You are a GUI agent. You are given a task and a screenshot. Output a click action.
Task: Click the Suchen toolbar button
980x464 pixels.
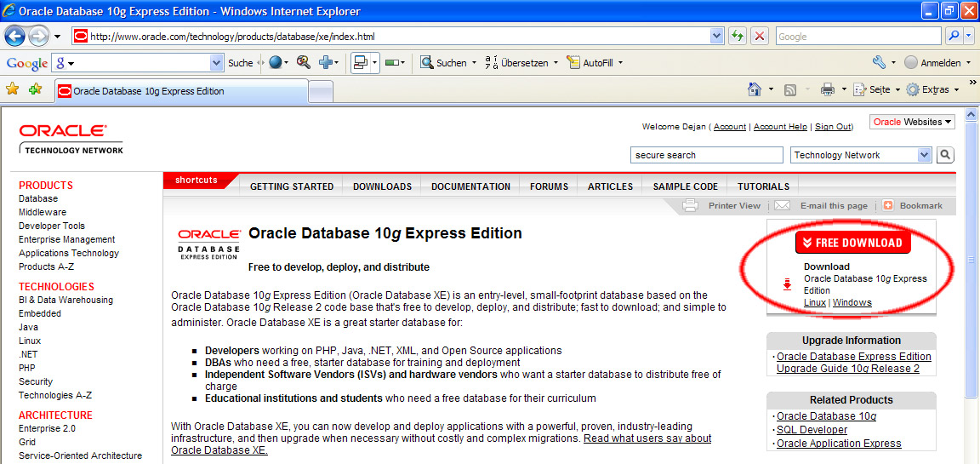click(x=443, y=62)
